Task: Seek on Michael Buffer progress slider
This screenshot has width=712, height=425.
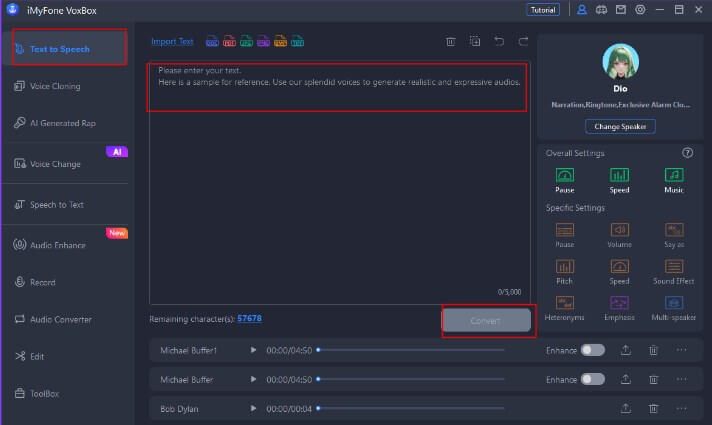Action: [410, 379]
